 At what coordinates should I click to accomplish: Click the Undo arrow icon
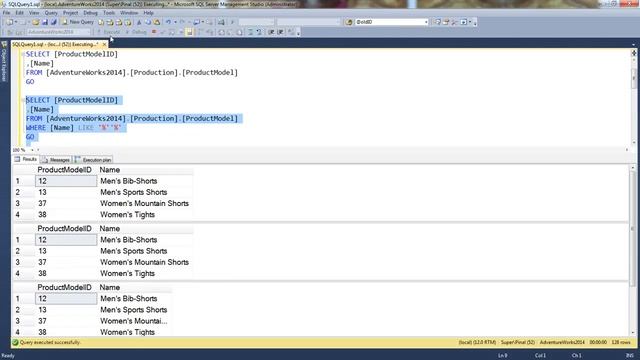[x=168, y=22]
